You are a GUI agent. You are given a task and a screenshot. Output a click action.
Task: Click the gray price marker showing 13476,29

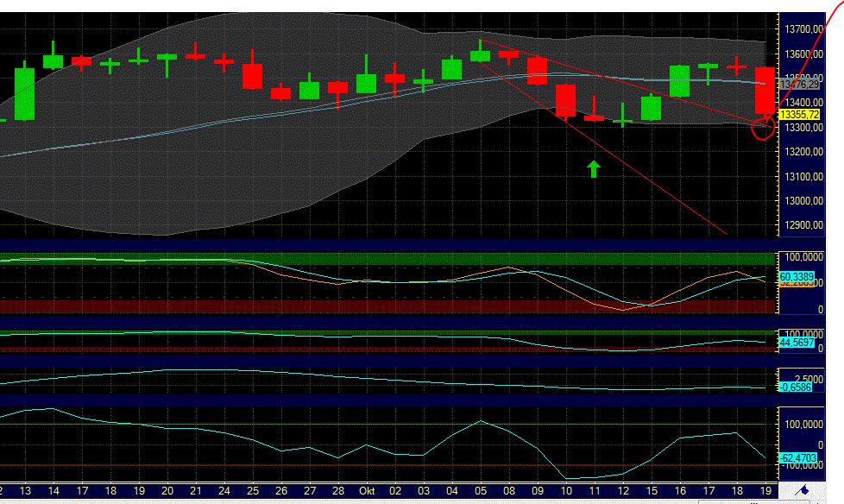(801, 85)
